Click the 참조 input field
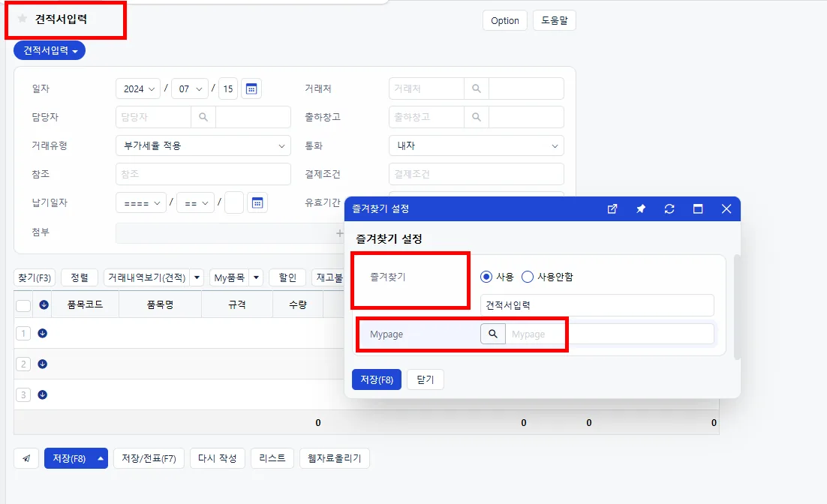Image resolution: width=827 pixels, height=504 pixels. (203, 174)
